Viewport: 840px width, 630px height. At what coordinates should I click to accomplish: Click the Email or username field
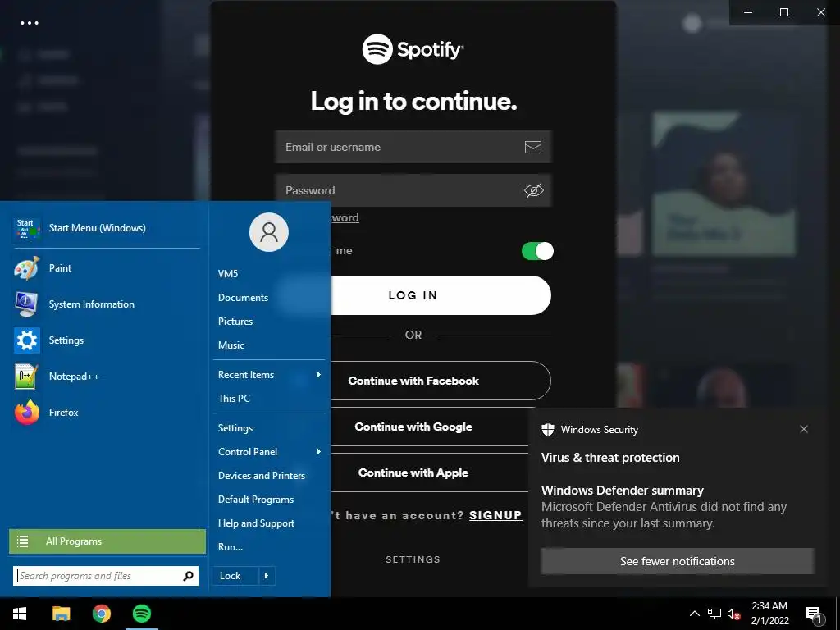pos(413,147)
